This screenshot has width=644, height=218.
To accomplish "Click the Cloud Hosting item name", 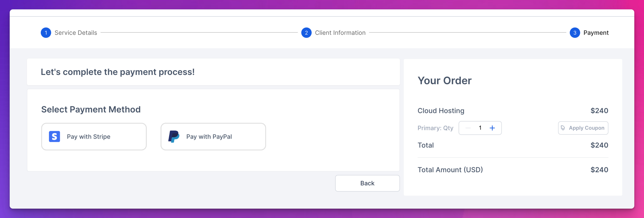I will pyautogui.click(x=441, y=111).
